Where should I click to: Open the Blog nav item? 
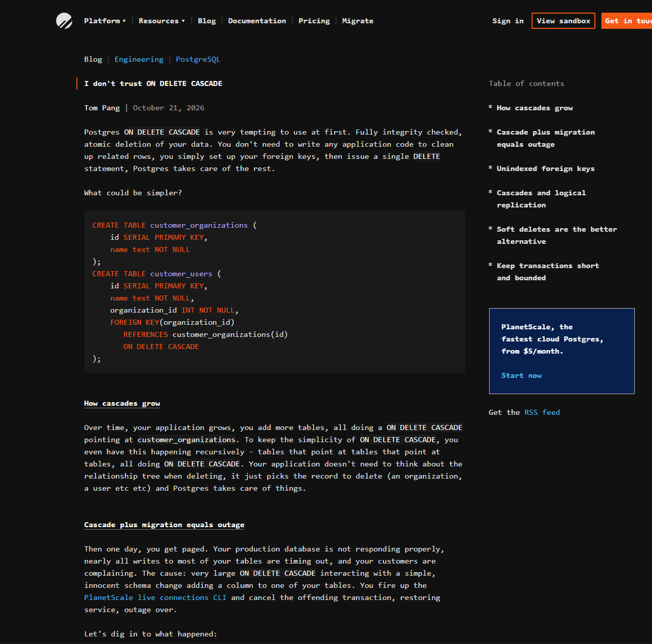206,21
